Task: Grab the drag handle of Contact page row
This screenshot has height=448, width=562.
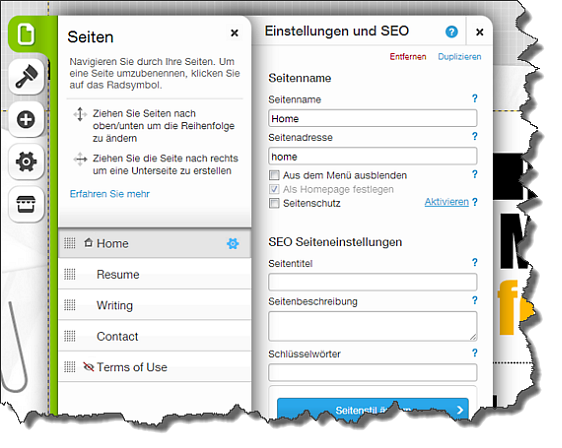Action: tap(70, 336)
